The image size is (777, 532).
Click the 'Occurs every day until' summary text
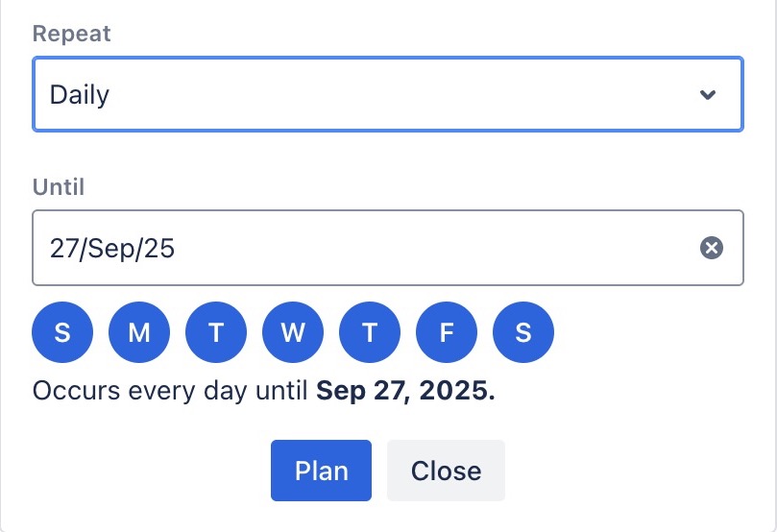click(x=173, y=392)
